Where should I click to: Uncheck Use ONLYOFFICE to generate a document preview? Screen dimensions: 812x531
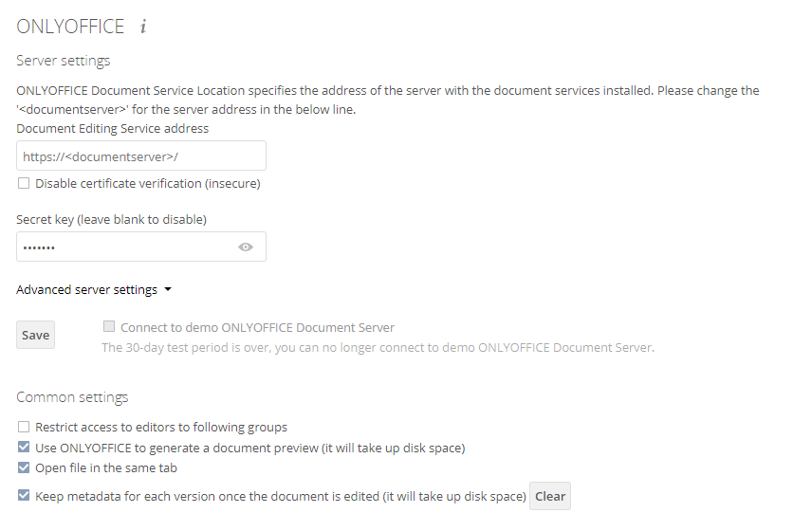click(24, 448)
